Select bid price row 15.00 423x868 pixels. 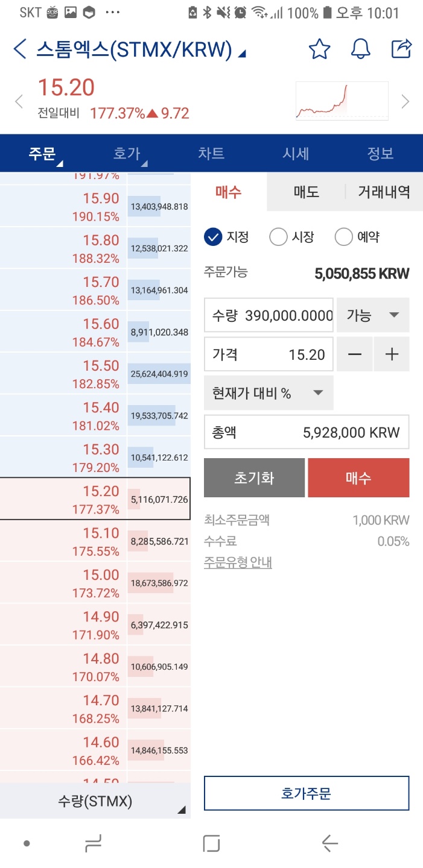tap(95, 583)
